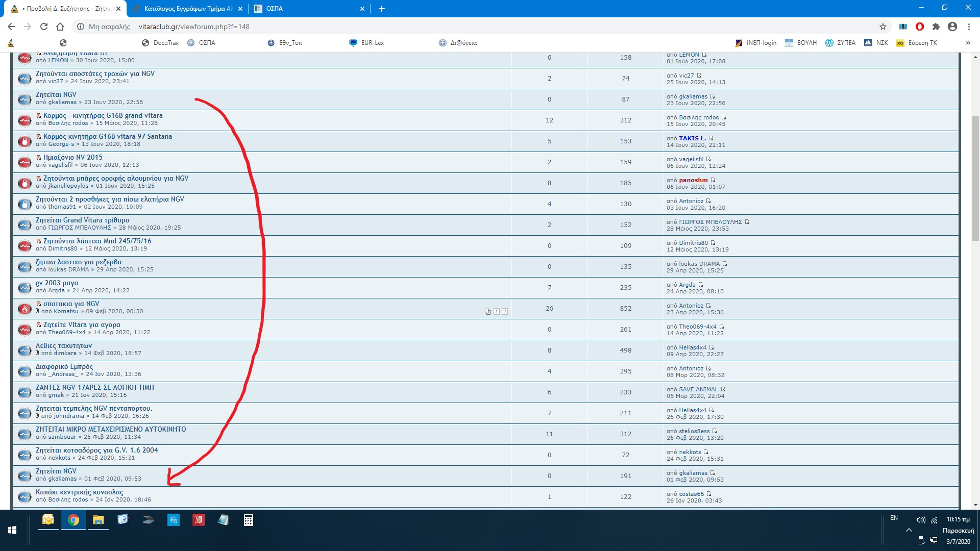Open the ΙΝΕΠ-login bookmark
Image resolution: width=980 pixels, height=551 pixels.
(756, 43)
